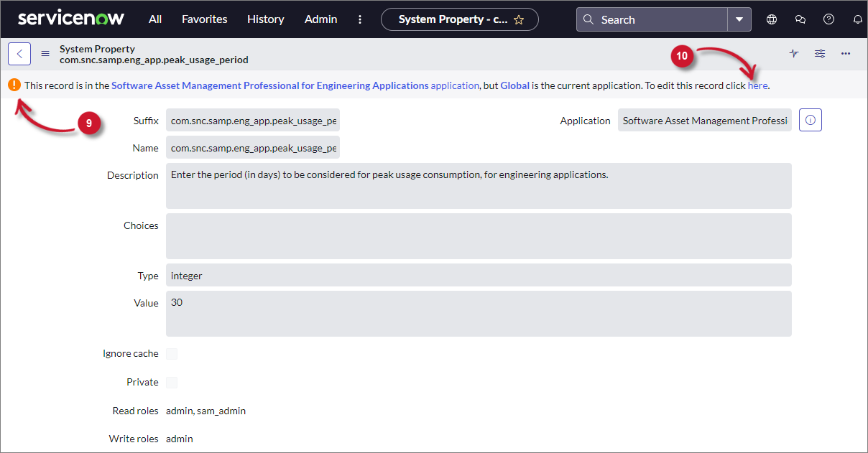Open the more options ellipsis icon
Image resolution: width=868 pixels, height=453 pixels.
pos(846,54)
